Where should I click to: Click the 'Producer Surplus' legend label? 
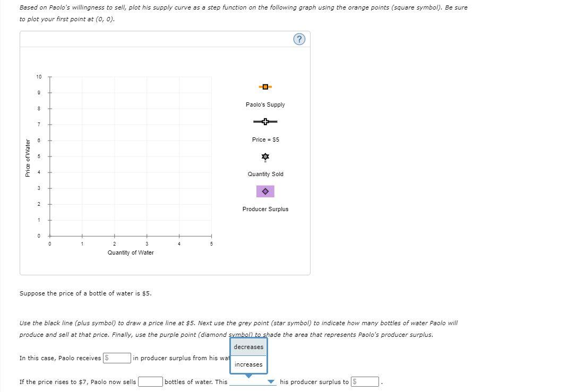265,209
